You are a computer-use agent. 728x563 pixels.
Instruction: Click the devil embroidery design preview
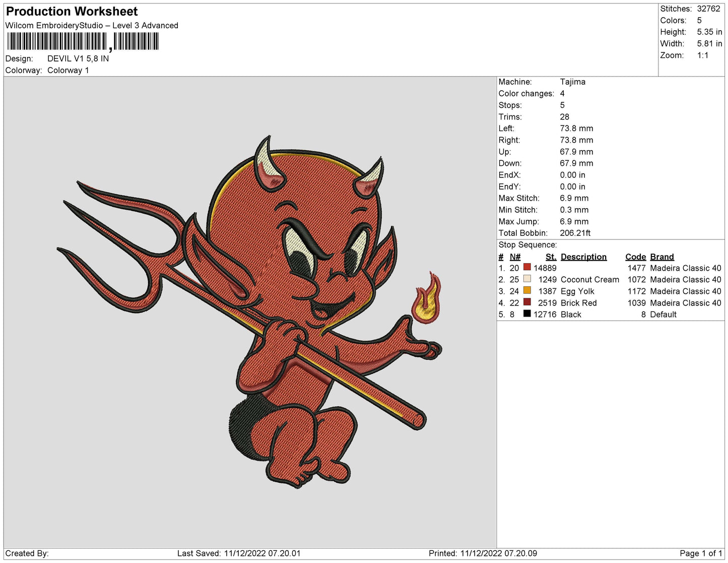coord(250,311)
